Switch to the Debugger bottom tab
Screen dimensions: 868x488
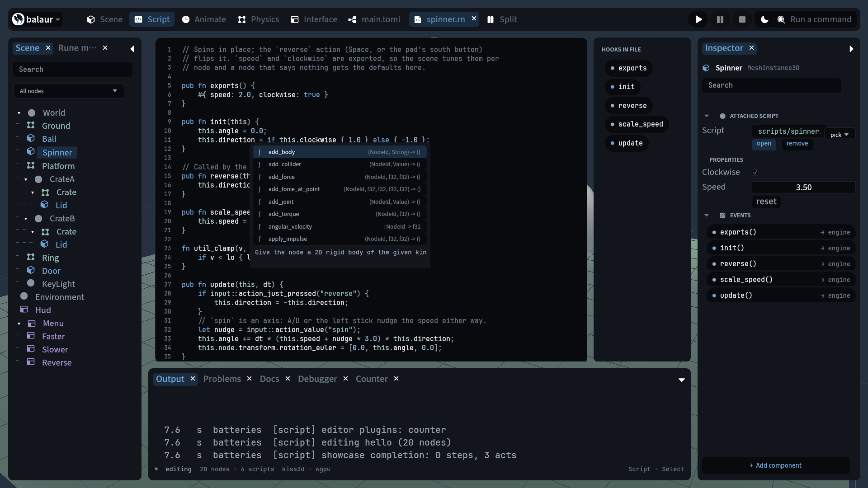pos(317,379)
